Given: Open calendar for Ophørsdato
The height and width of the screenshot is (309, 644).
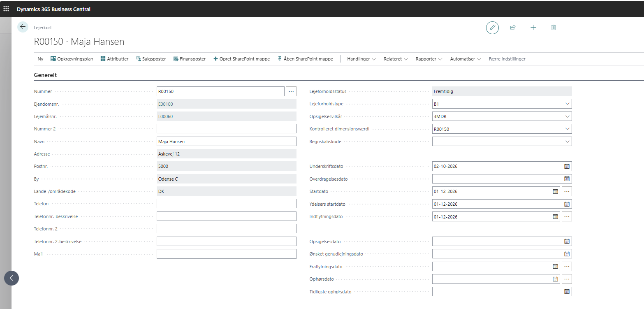Looking at the screenshot, I should click(x=555, y=279).
